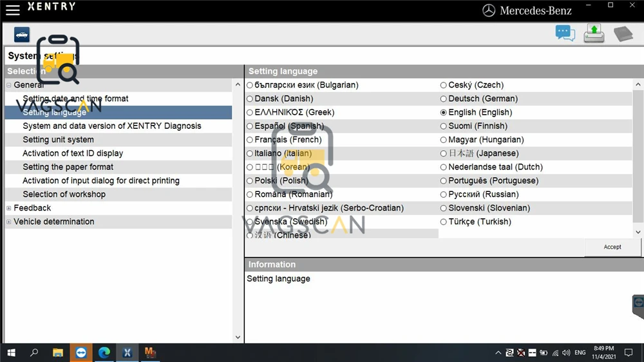Image resolution: width=644 pixels, height=362 pixels.
Task: Expand the Feedback tree node
Action: (8, 208)
